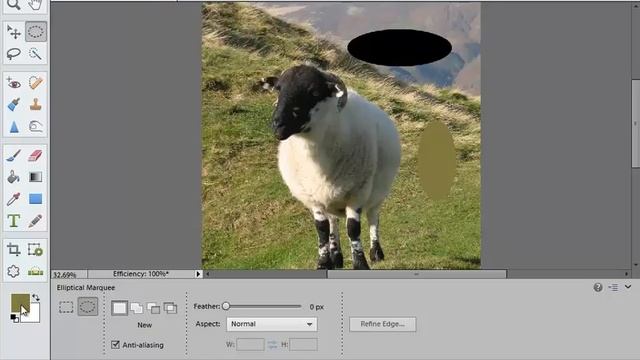Click the Refine Edge button
The width and height of the screenshot is (640, 360).
tap(383, 324)
